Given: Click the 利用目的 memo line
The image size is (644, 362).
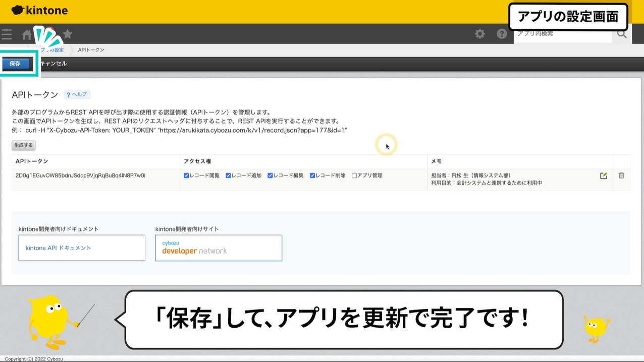Looking at the screenshot, I should pyautogui.click(x=487, y=183).
